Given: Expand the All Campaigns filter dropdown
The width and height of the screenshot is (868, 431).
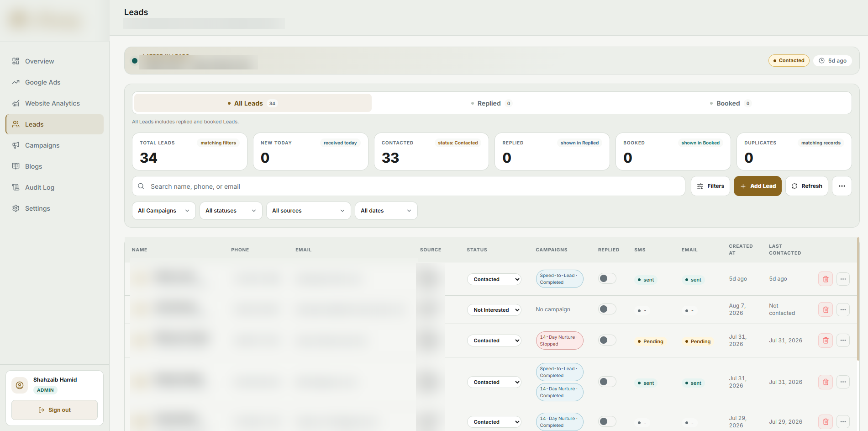Looking at the screenshot, I should (164, 211).
